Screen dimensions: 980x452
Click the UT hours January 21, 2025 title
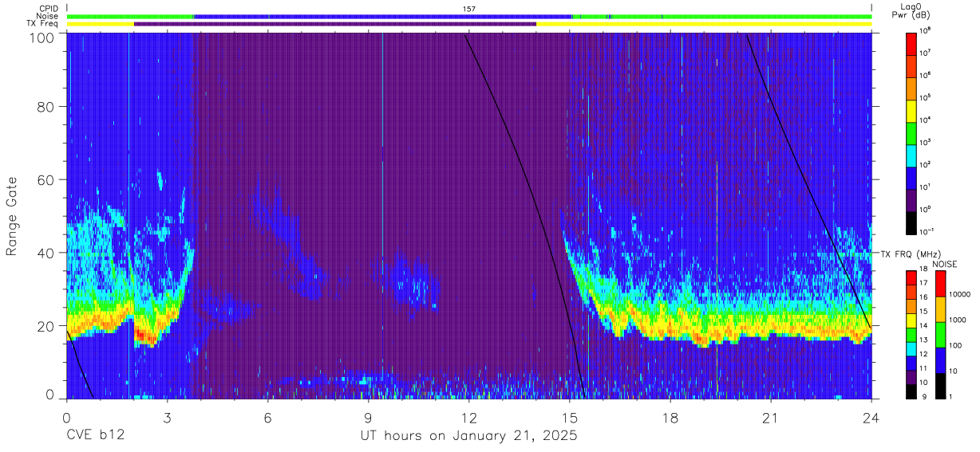click(469, 437)
